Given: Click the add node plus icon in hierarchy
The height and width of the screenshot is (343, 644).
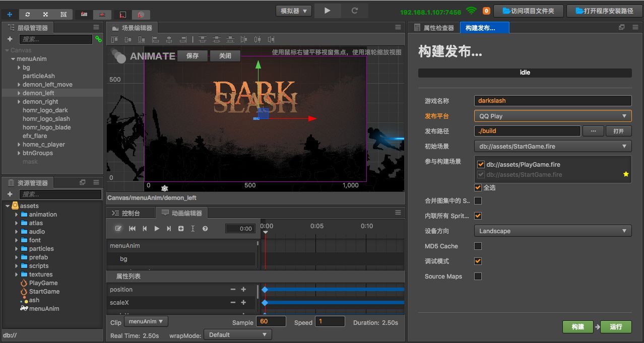Looking at the screenshot, I should click(10, 39).
